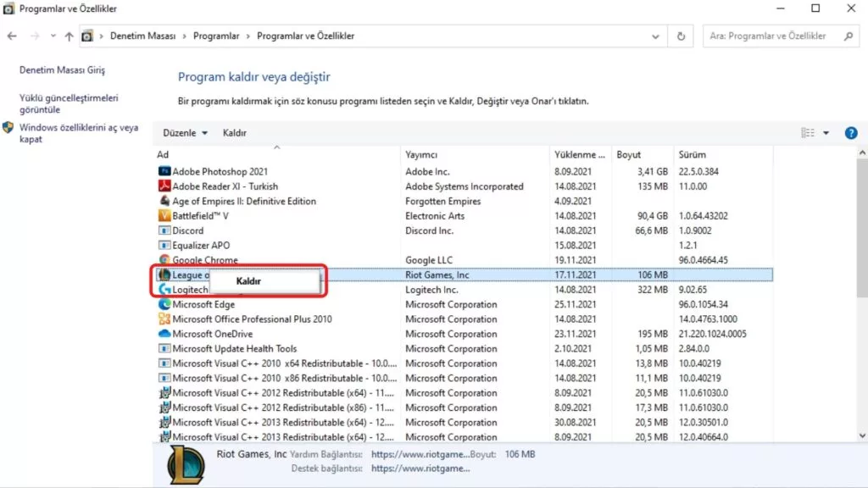
Task: Open Yüklü güncelleştirmeleri görüntüle link
Action: (69, 103)
